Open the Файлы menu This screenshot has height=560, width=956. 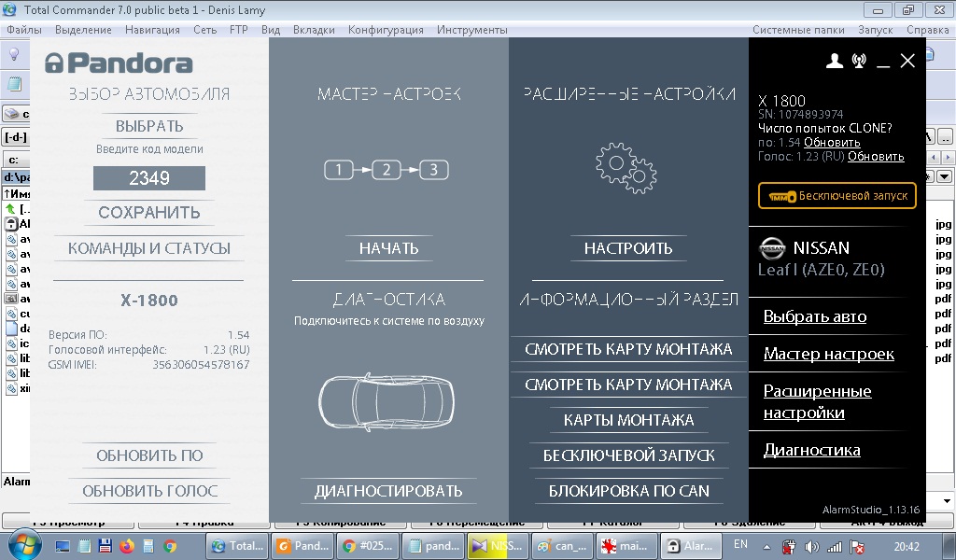tap(24, 30)
